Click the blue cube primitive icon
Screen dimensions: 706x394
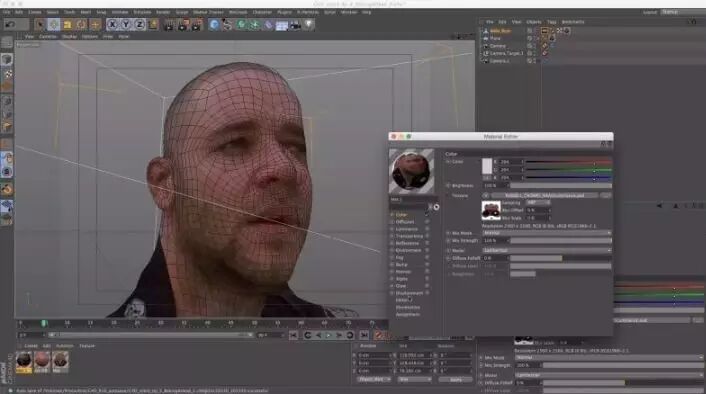214,24
